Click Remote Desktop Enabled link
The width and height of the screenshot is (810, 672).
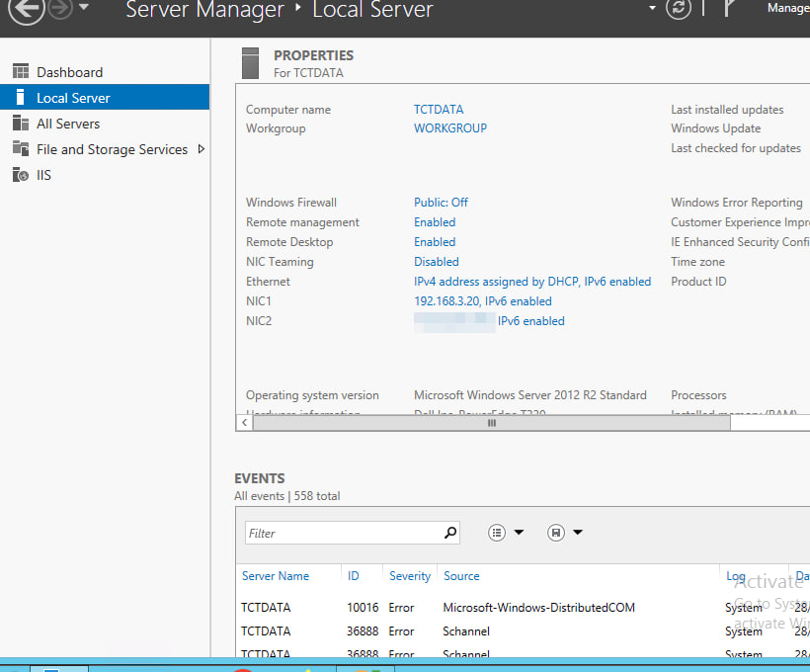(x=435, y=242)
